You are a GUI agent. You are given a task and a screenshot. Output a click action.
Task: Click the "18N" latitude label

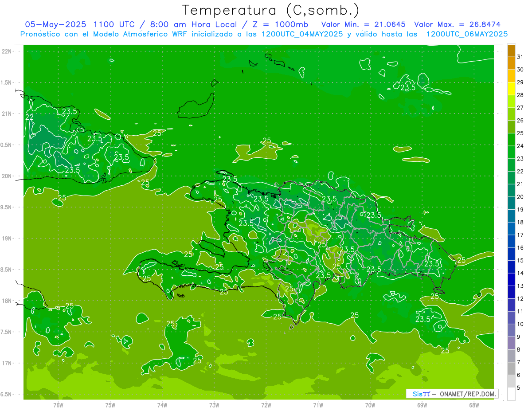pyautogui.click(x=7, y=301)
